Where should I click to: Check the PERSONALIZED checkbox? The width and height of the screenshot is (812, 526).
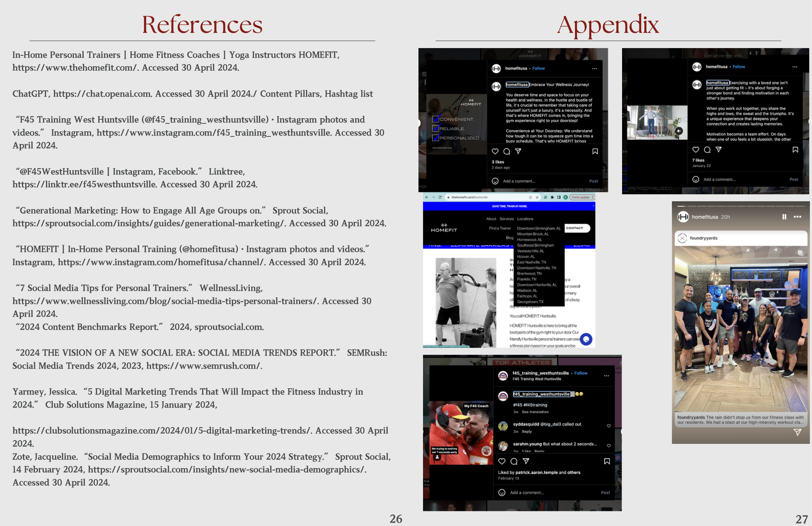pos(436,137)
